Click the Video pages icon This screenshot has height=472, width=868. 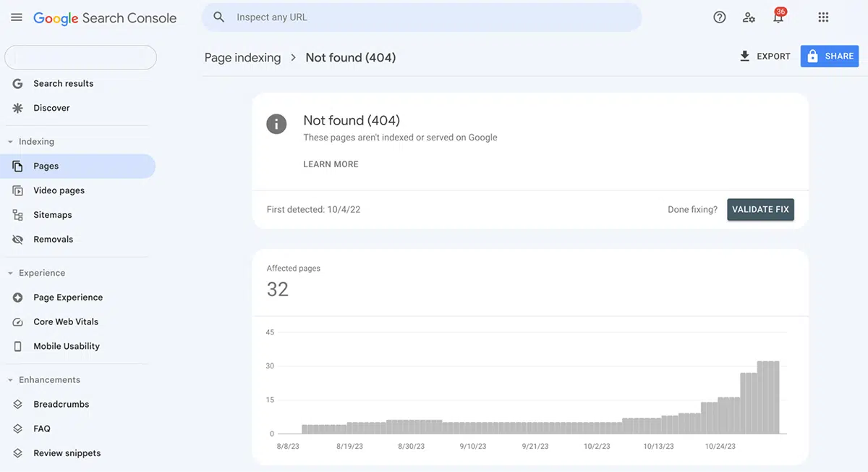18,190
